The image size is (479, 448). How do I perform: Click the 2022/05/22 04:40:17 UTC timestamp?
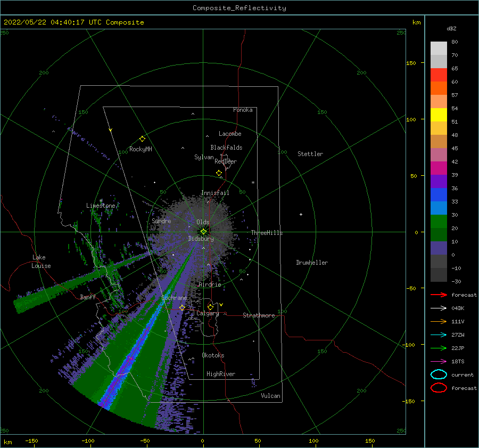(x=53, y=22)
